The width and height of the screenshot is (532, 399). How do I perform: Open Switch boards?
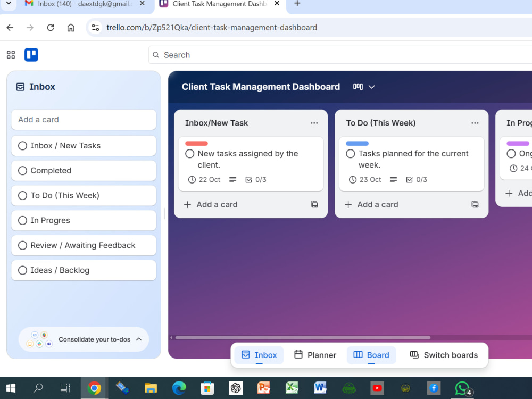coord(444,355)
